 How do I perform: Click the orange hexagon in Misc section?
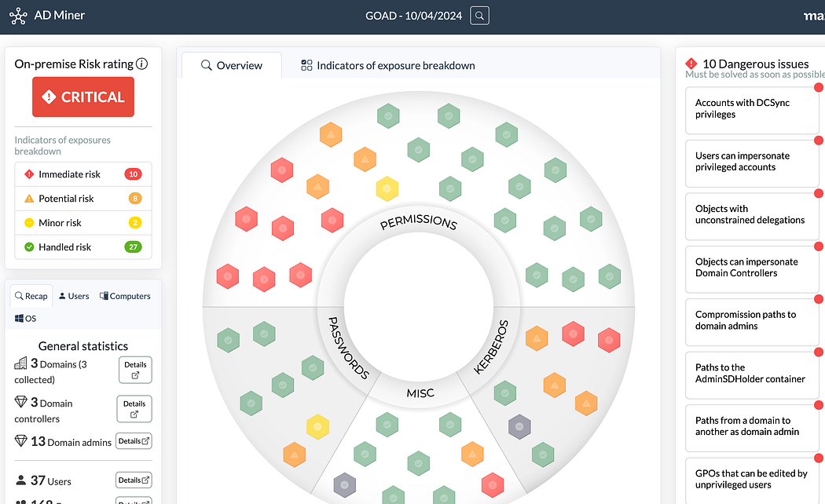point(472,454)
